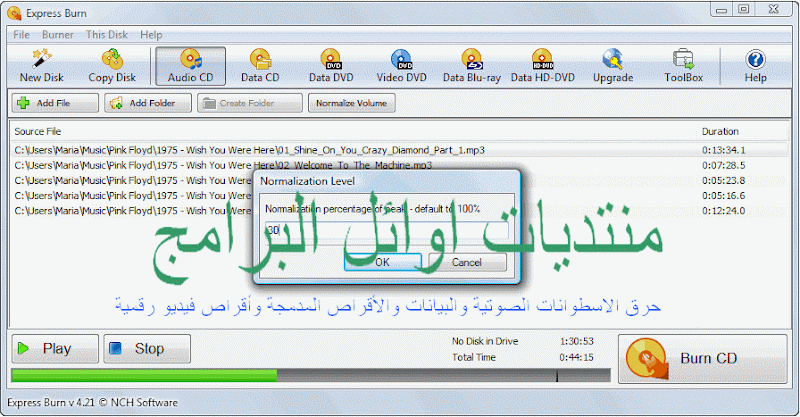Choose the Data Blu-ray mode
The height and width of the screenshot is (417, 800).
point(471,66)
